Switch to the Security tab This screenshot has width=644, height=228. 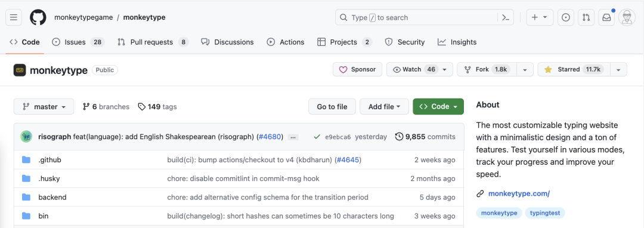[404, 42]
